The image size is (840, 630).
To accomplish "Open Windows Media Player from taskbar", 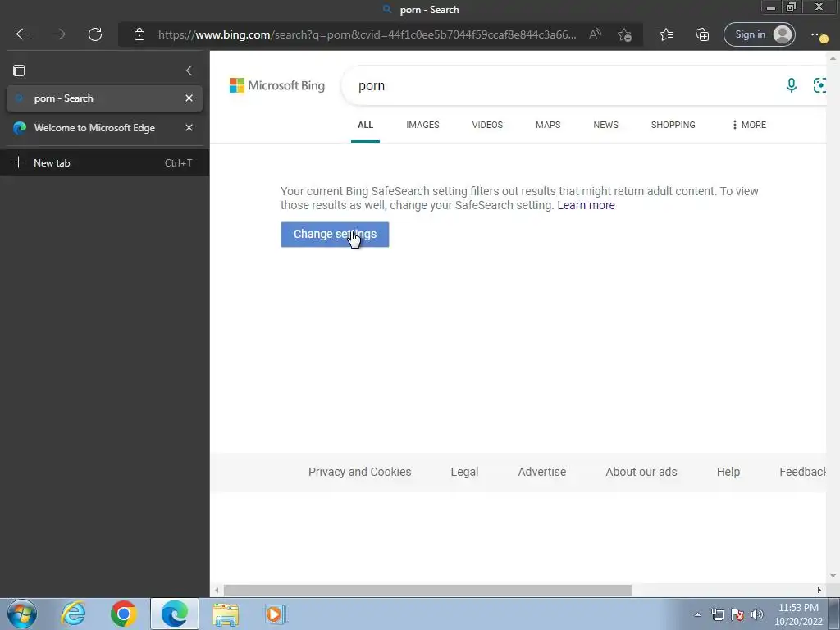I will pyautogui.click(x=276, y=614).
